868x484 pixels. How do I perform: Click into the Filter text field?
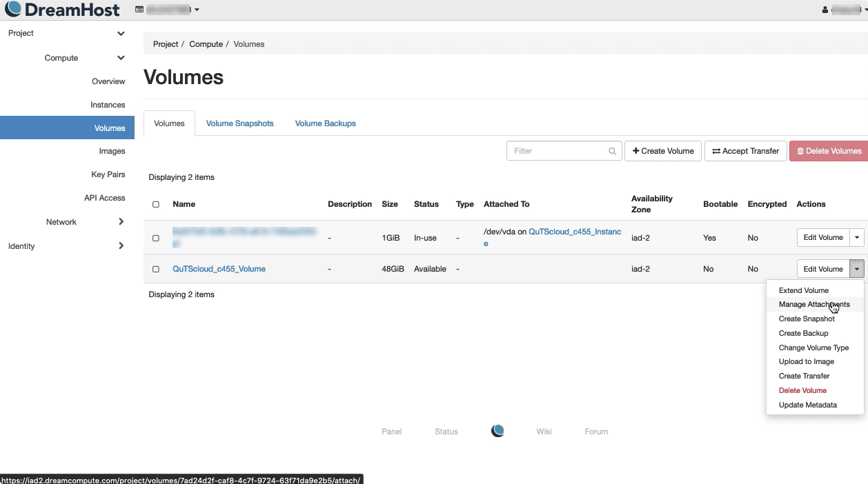click(558, 151)
